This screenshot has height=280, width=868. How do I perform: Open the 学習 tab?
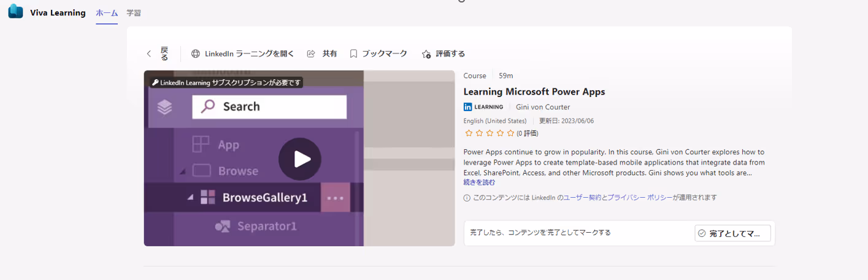coord(133,13)
